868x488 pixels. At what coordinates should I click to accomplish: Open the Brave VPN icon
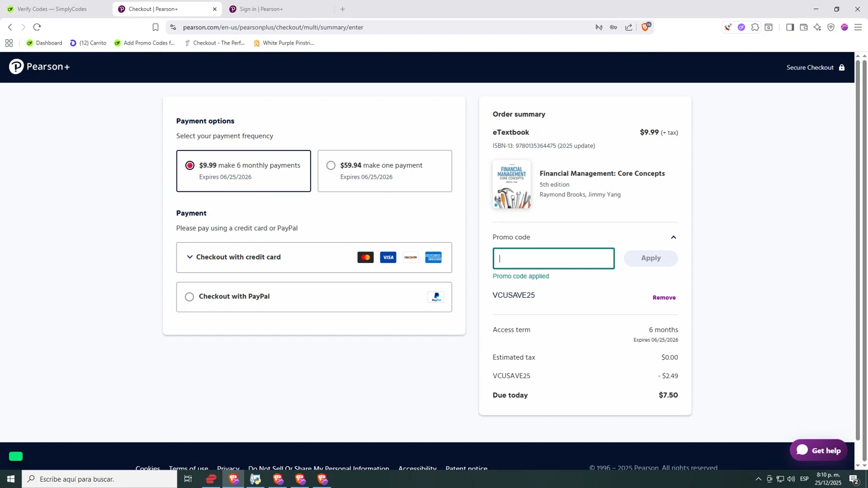[x=831, y=27]
